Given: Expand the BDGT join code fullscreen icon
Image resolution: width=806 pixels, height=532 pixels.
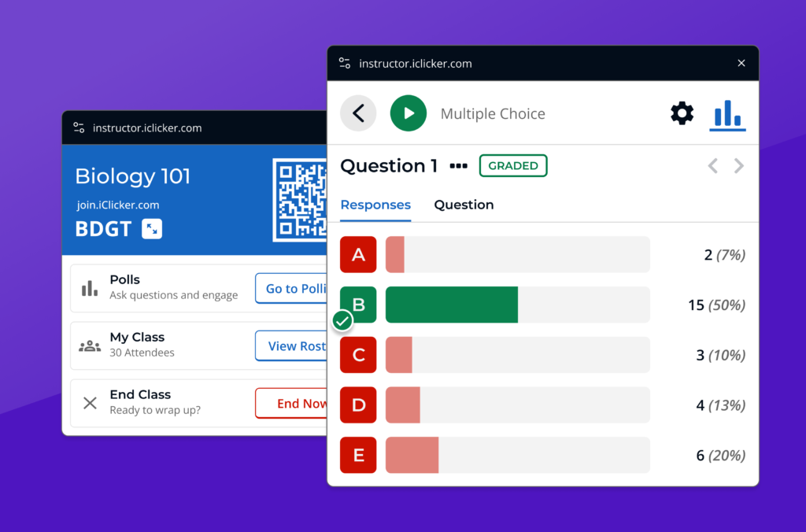Looking at the screenshot, I should point(152,229).
